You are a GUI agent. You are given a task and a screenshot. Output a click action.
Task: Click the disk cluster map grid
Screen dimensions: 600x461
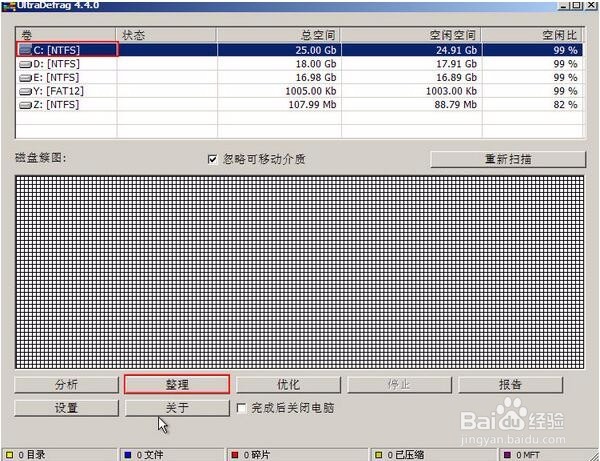pos(300,272)
